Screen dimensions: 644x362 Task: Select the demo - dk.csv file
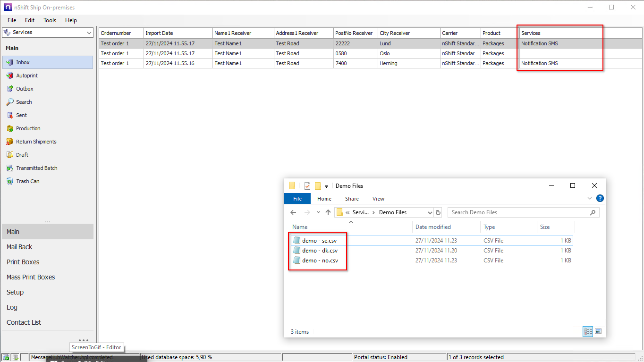click(320, 251)
